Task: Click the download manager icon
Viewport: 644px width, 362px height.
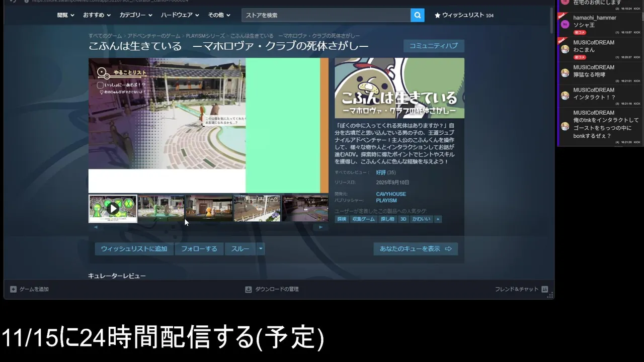Action: click(x=248, y=289)
